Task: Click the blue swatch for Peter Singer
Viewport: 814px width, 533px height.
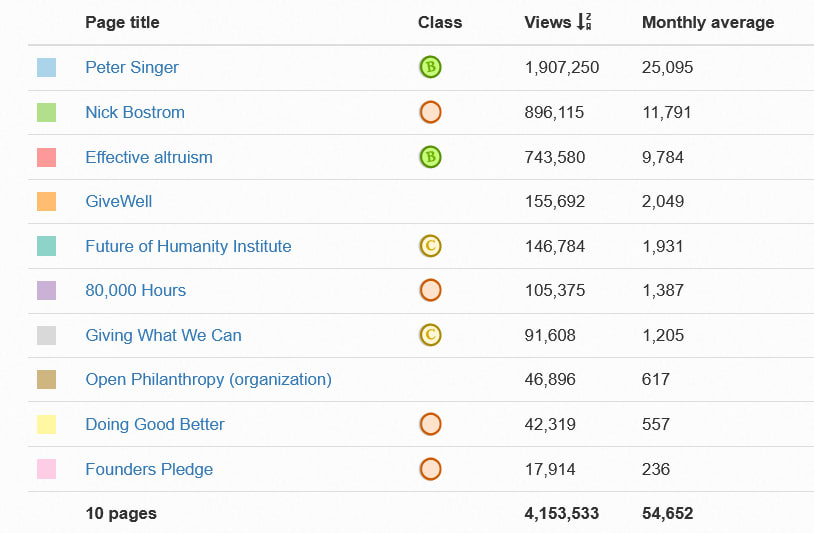Action: [x=46, y=68]
